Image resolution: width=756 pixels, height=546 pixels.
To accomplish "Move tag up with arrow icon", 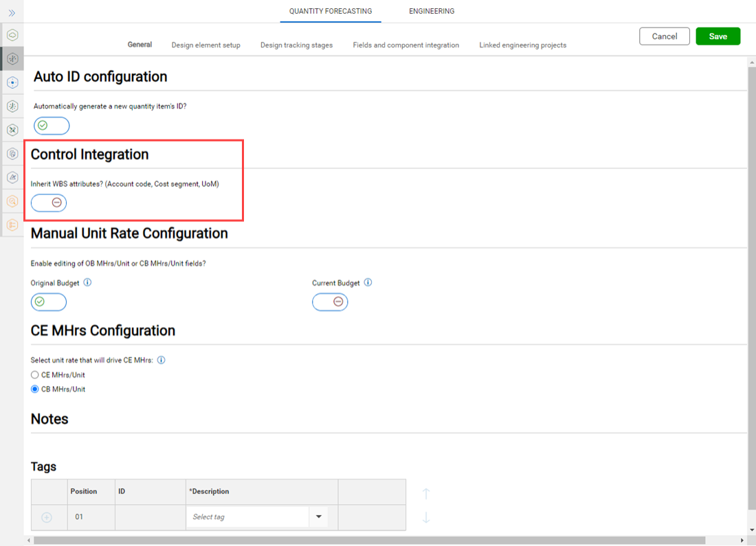I will click(426, 494).
